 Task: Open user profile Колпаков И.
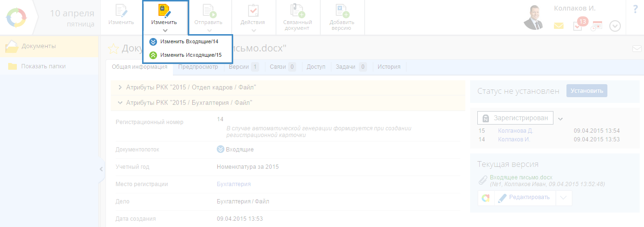click(x=575, y=8)
